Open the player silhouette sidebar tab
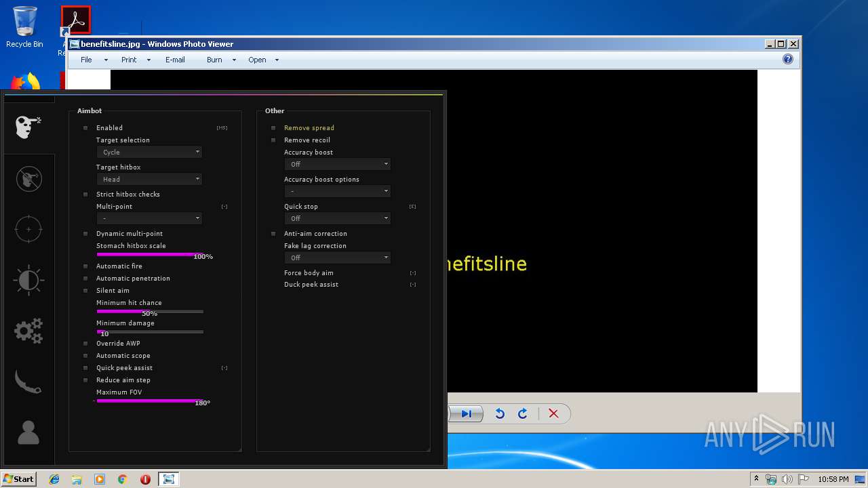This screenshot has height=488, width=868. [28, 432]
